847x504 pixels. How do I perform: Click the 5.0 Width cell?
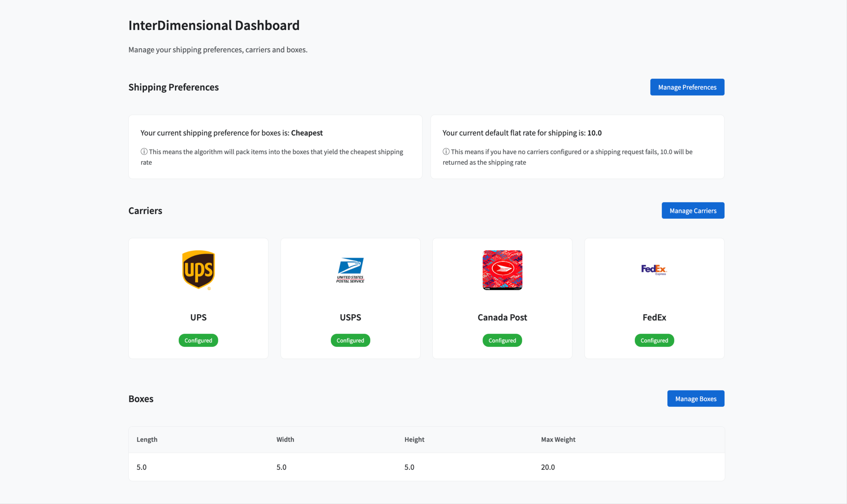[281, 467]
